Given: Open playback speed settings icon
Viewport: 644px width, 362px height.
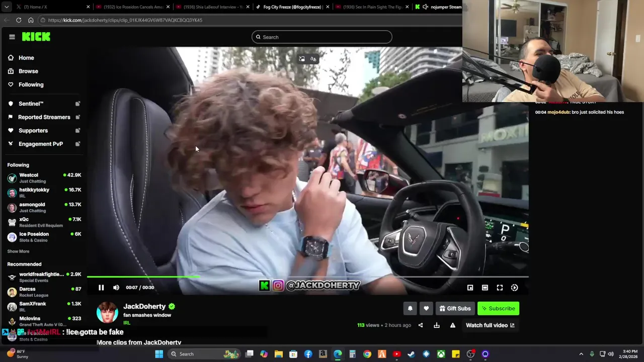Looking at the screenshot, I should coord(514,288).
